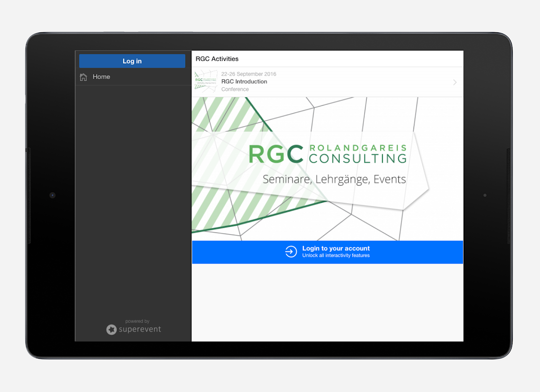540x392 pixels.
Task: Open the RGC Introduction conference entry
Action: click(328, 82)
